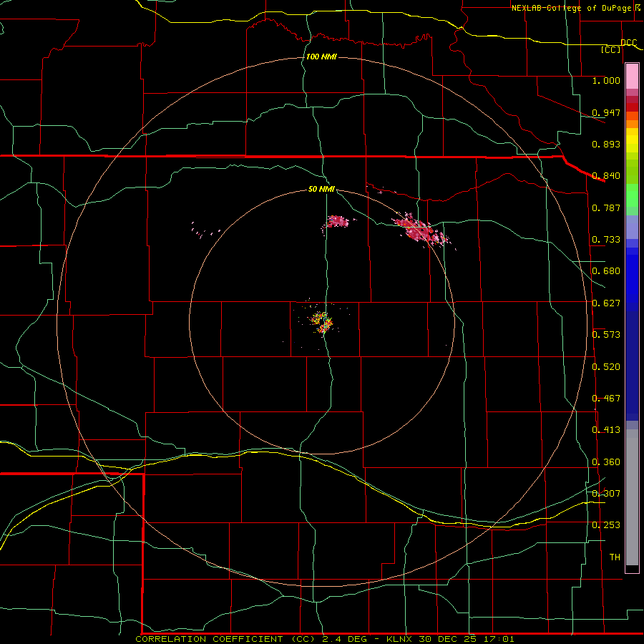Click the CORRELATION COEFFICIENT (CC) title text
Viewport: 644px width, 644px height.
[224, 639]
